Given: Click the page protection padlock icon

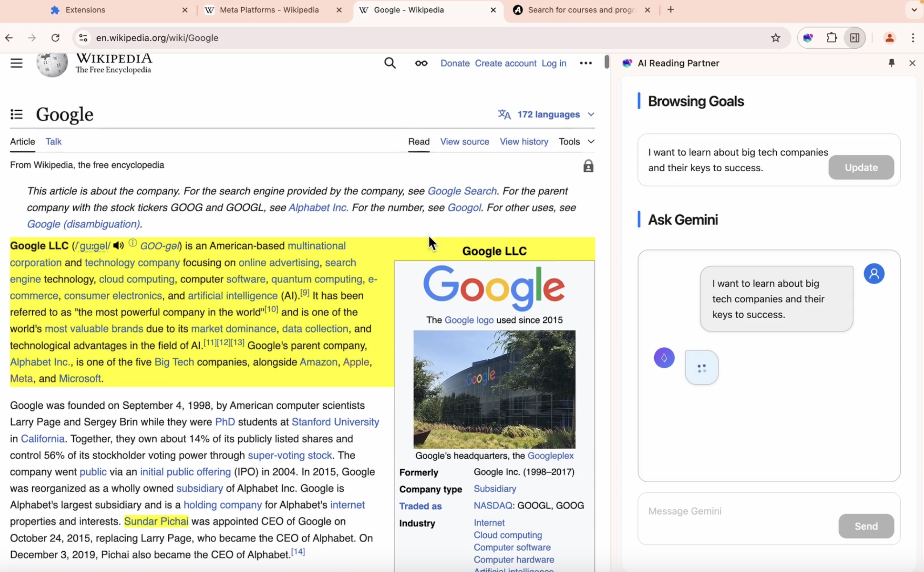Looking at the screenshot, I should 588,166.
